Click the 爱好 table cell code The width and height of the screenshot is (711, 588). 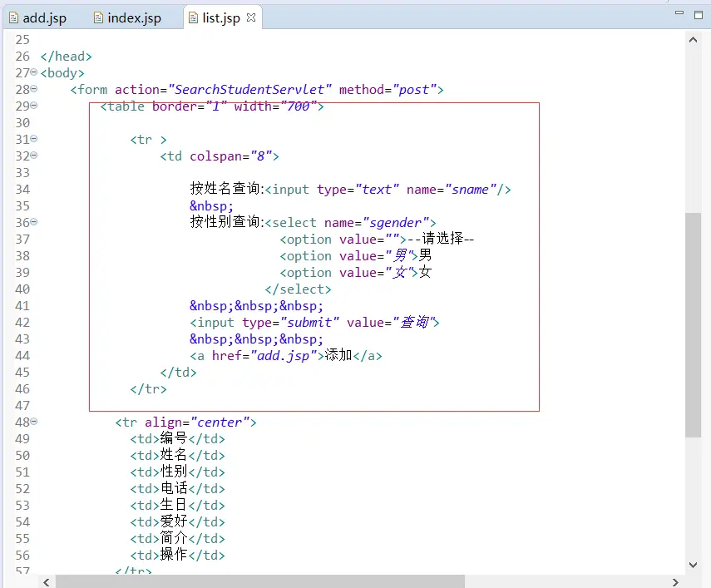click(177, 522)
